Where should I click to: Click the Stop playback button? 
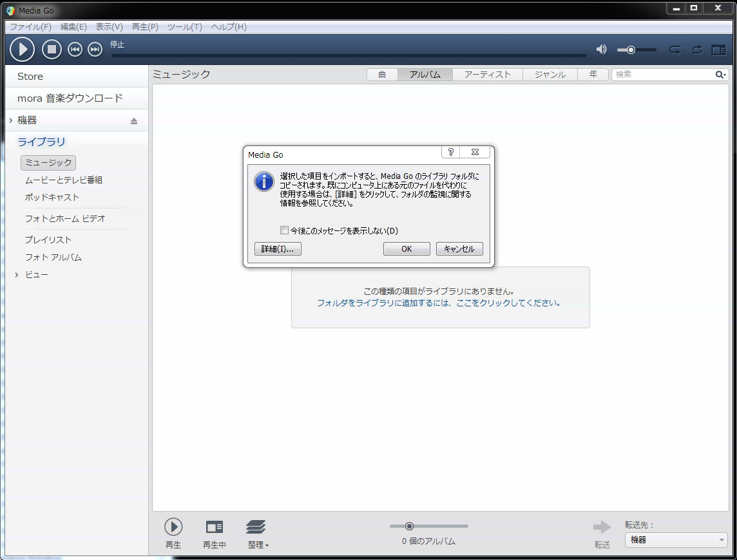52,50
